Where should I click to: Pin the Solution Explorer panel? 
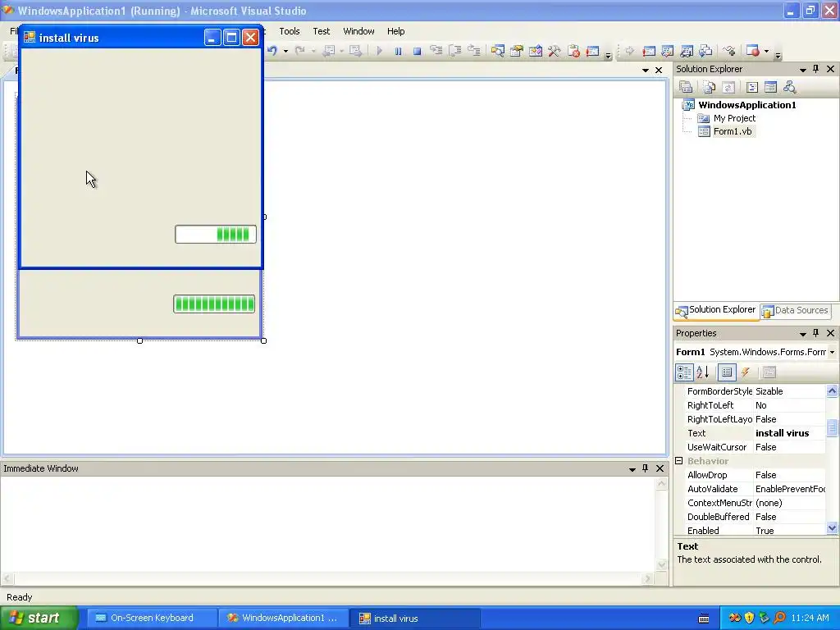pyautogui.click(x=816, y=69)
